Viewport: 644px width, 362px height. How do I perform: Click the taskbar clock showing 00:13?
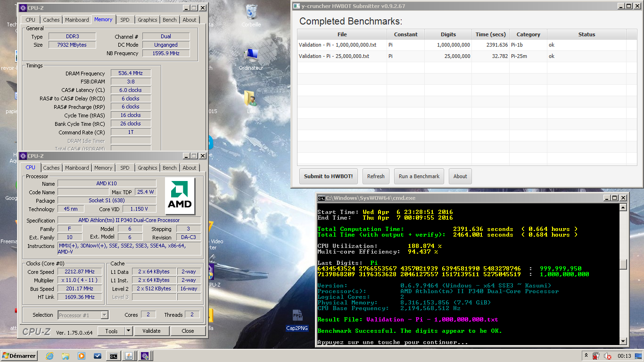coord(624,356)
